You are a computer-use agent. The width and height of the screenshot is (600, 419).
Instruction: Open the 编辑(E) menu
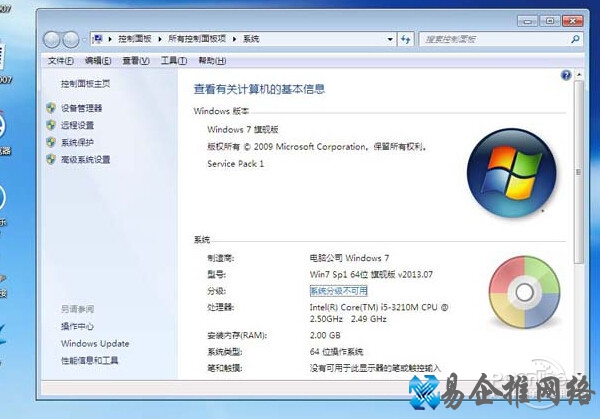pyautogui.click(x=98, y=61)
